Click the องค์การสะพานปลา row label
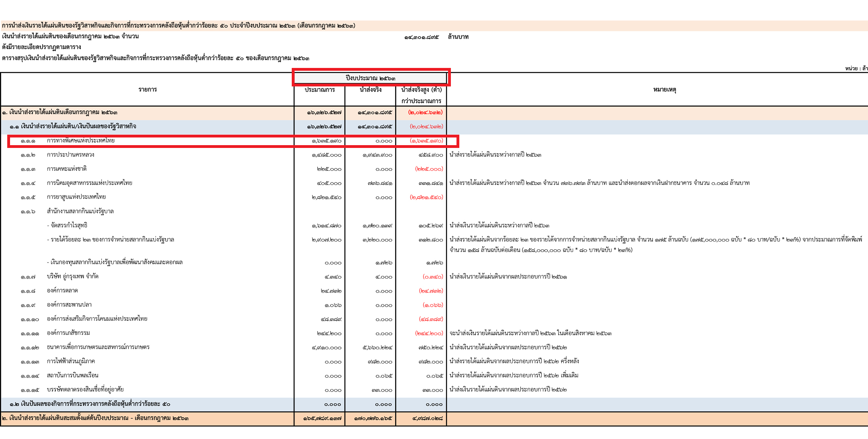Screen dimensions: 868x439 point(69,305)
